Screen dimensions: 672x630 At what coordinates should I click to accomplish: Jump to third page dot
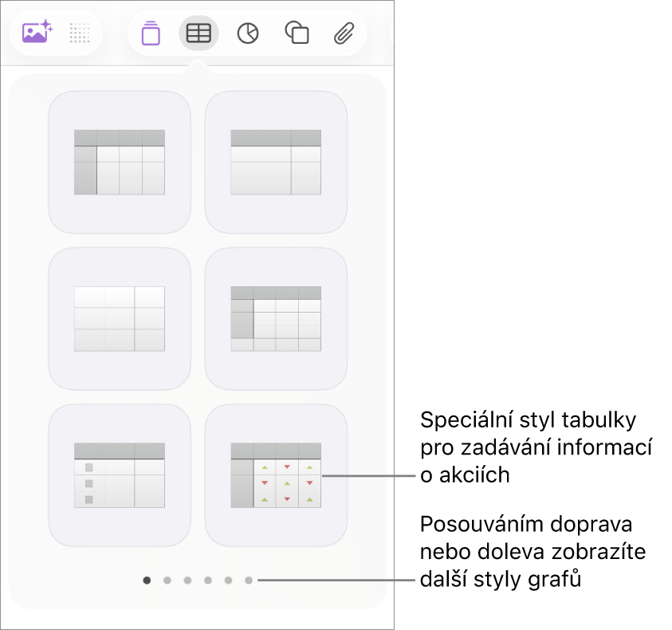(187, 581)
